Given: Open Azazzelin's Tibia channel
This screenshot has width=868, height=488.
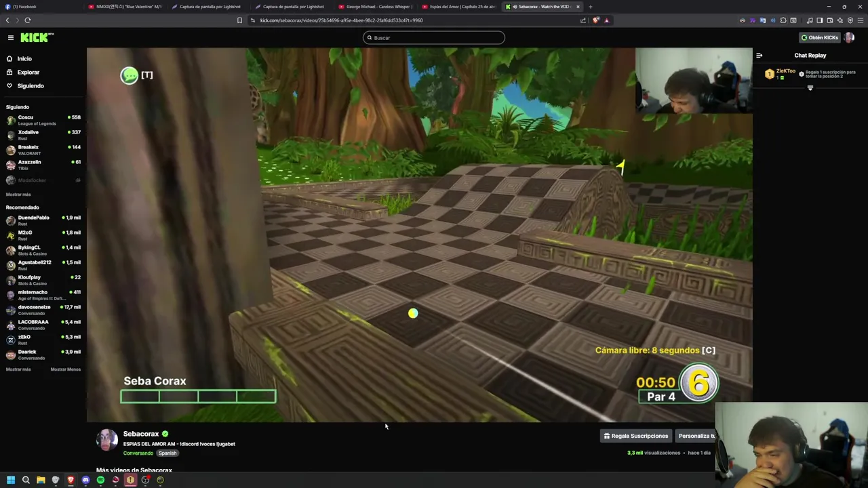Looking at the screenshot, I should tap(42, 165).
